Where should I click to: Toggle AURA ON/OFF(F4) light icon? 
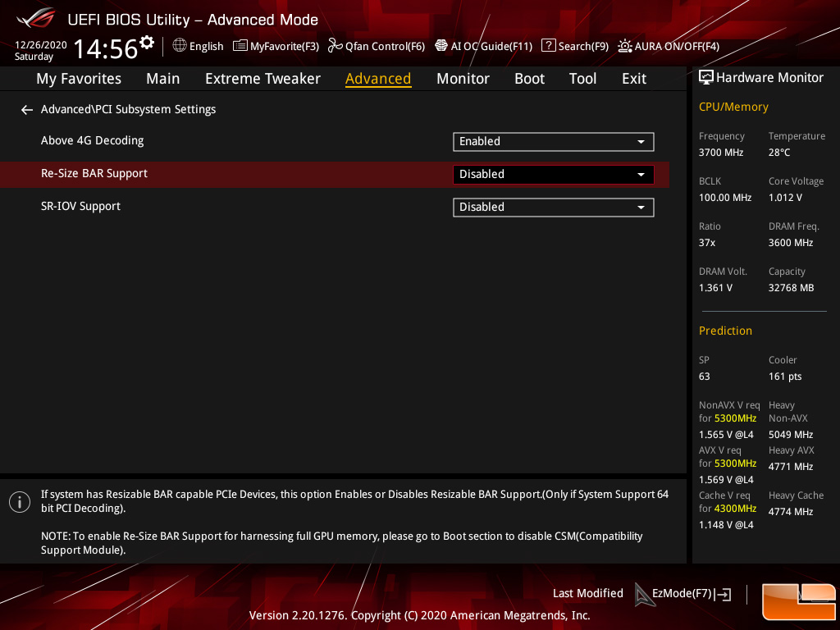pos(624,46)
